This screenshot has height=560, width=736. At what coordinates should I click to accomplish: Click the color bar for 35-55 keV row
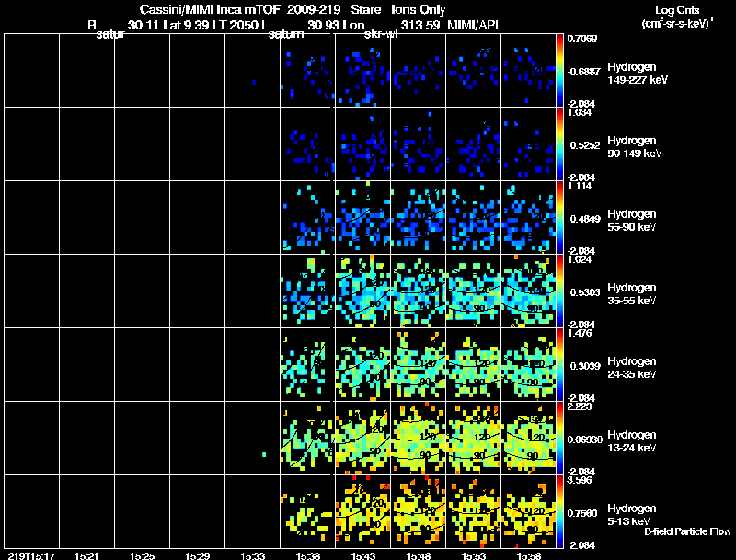(x=559, y=291)
